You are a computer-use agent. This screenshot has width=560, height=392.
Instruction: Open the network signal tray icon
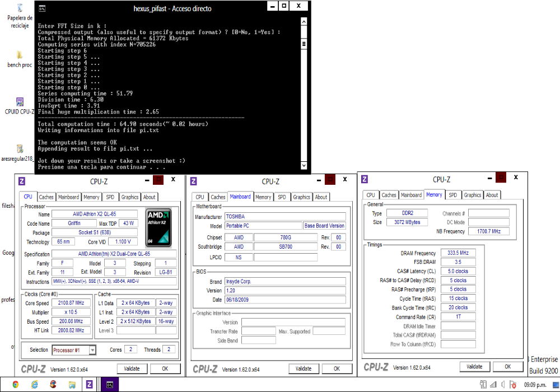[x=493, y=385]
